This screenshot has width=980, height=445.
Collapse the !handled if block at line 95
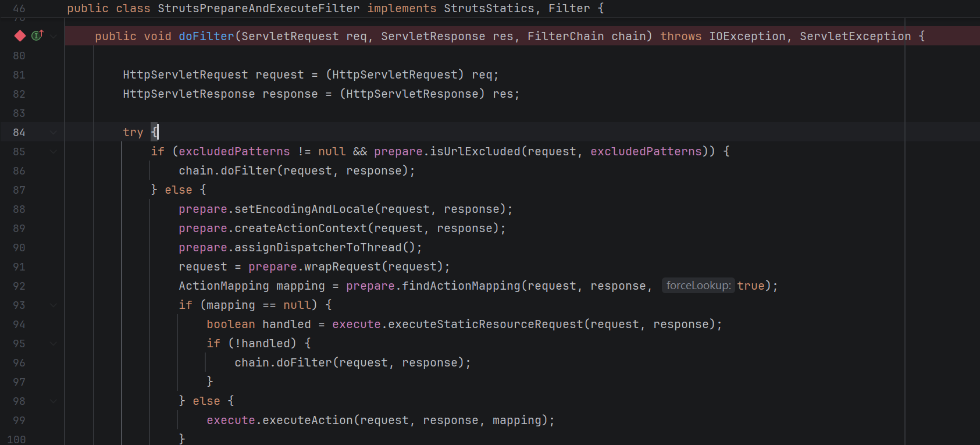tap(54, 344)
